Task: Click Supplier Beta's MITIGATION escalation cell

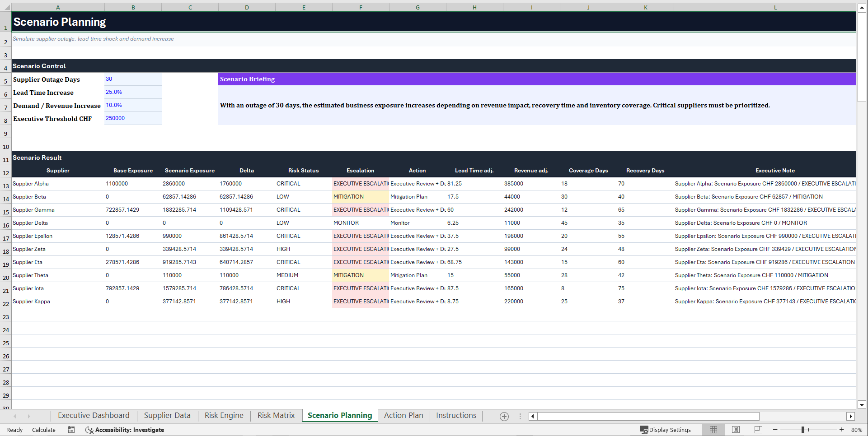Action: point(361,197)
